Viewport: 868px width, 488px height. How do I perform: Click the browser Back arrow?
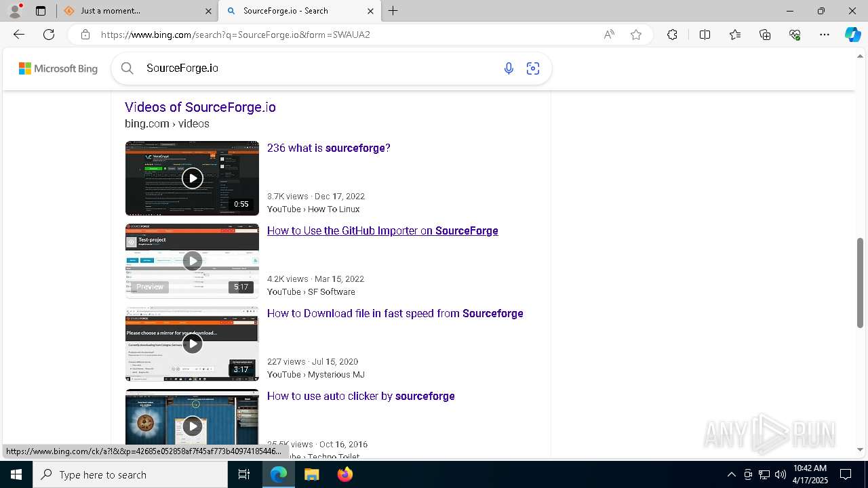(x=19, y=35)
